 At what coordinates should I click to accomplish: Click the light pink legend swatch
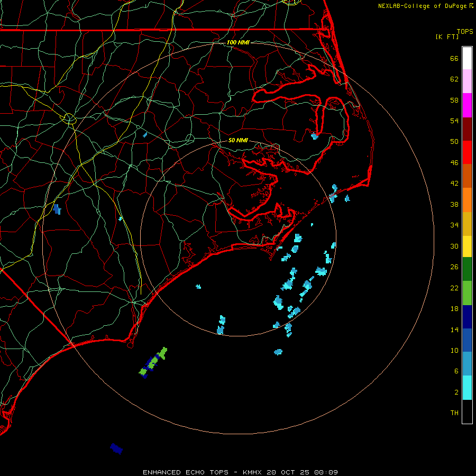pos(467,81)
